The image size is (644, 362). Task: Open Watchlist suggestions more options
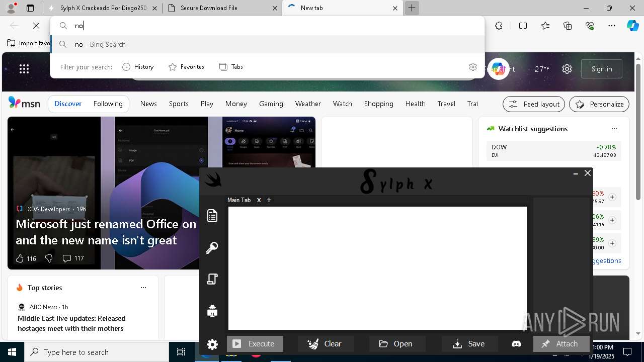point(614,129)
